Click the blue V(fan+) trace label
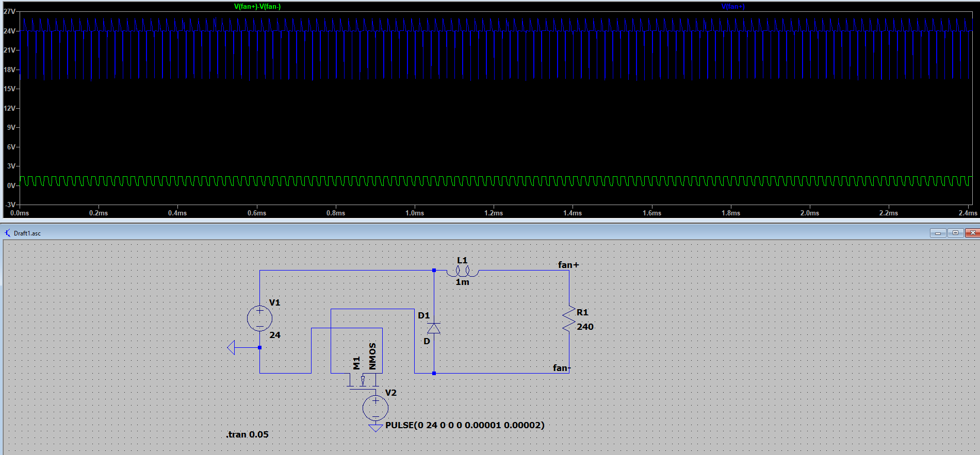 pyautogui.click(x=733, y=7)
